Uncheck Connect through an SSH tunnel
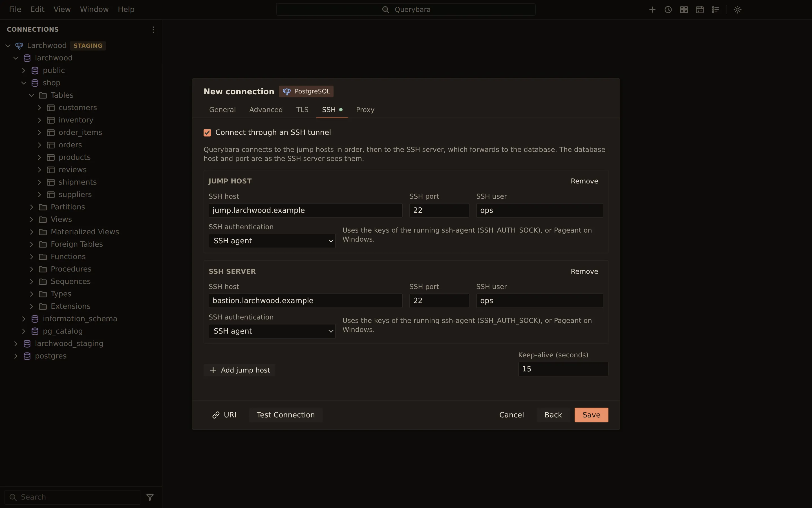 coord(207,133)
